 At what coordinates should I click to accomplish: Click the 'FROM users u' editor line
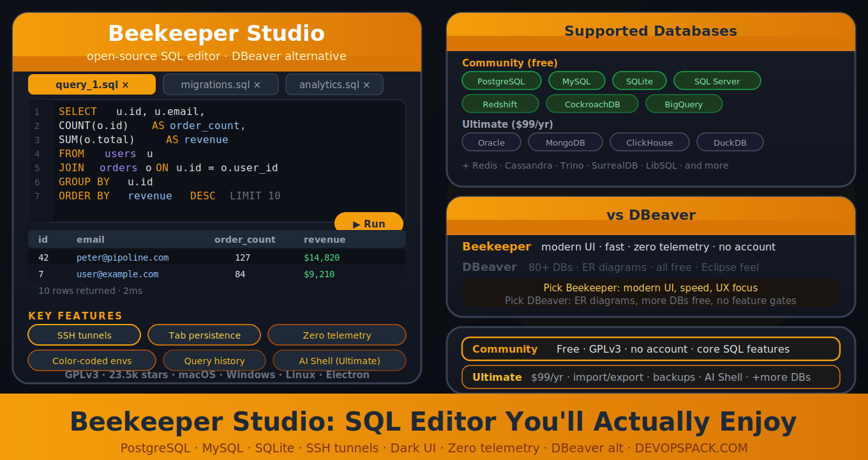pyautogui.click(x=106, y=154)
